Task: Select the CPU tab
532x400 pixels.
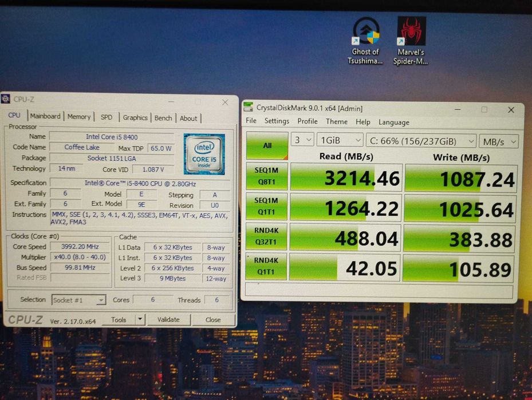Action: click(14, 115)
